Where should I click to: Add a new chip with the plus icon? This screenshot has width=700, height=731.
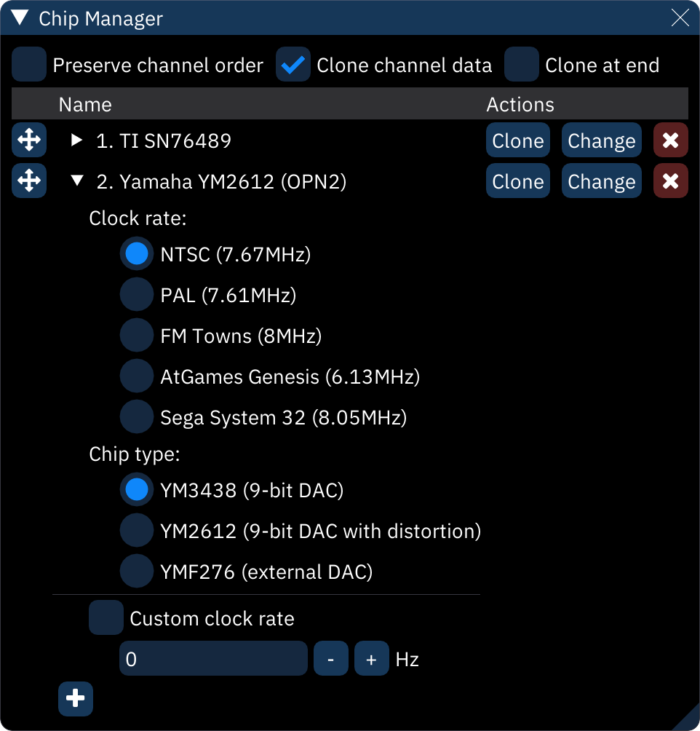(75, 698)
